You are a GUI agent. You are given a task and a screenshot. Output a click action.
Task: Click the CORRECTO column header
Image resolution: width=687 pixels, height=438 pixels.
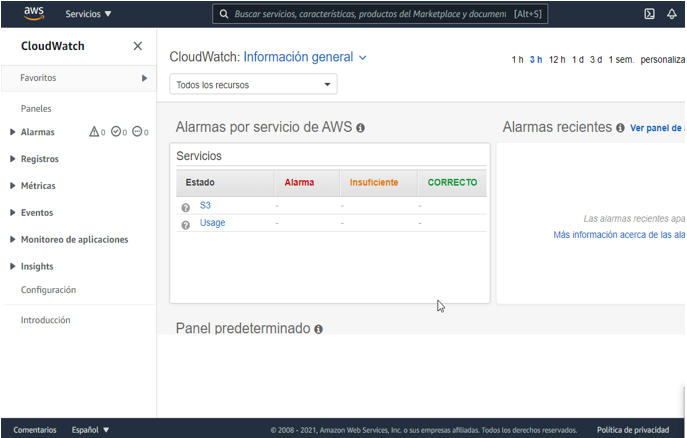pos(452,182)
